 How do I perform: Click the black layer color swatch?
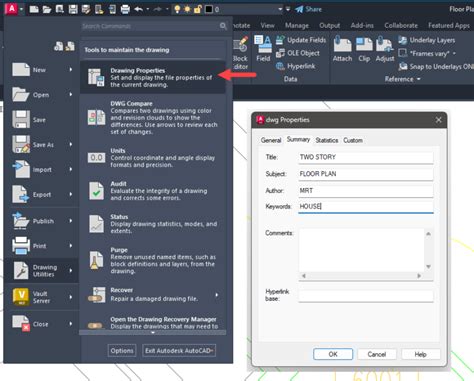click(209, 9)
